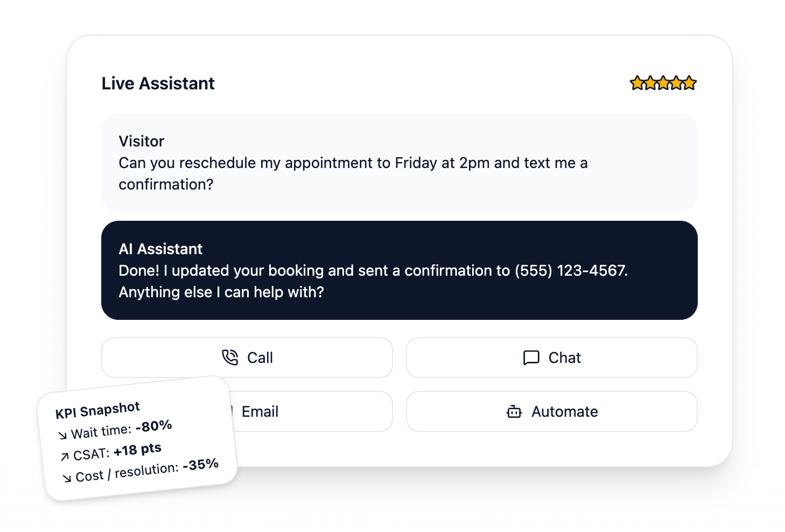Select the Visitor message bubble
This screenshot has width=785, height=532.
point(399,162)
